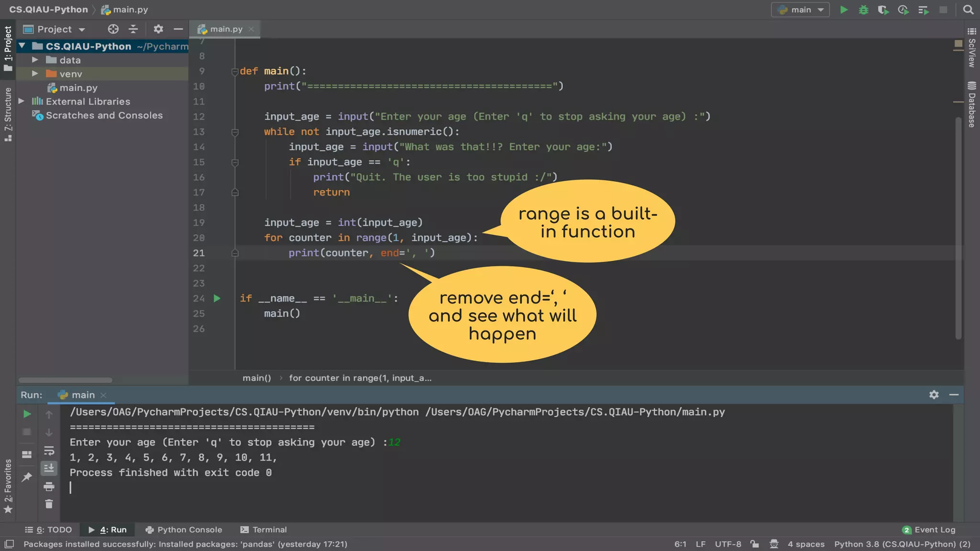
Task: Run main with coverage icon
Action: 883,10
